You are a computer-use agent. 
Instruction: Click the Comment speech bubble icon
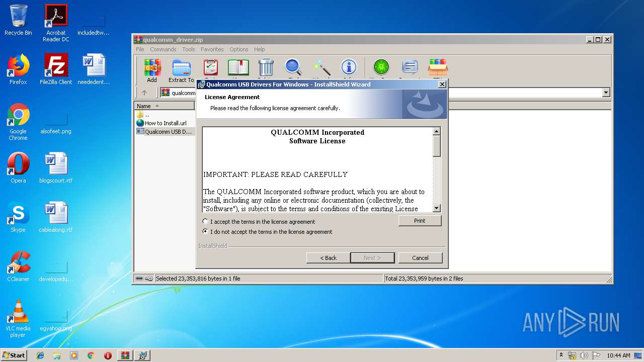pyautogui.click(x=410, y=68)
